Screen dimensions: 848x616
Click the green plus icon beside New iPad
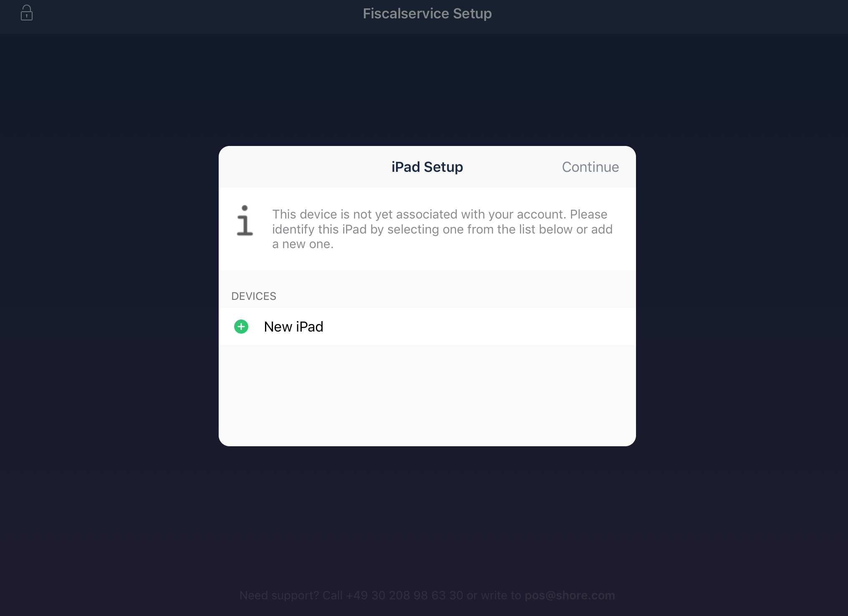tap(241, 327)
